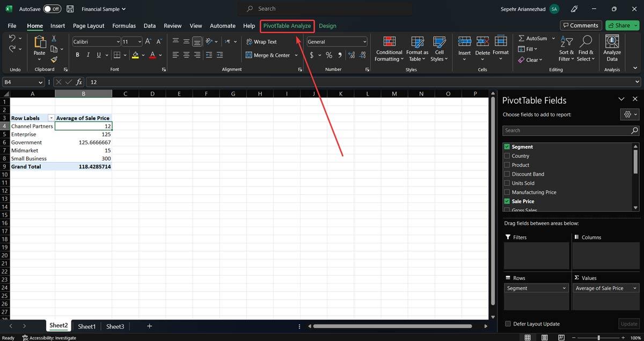This screenshot has width=644, height=341.
Task: Click the Page Layout view status icon
Action: (545, 337)
